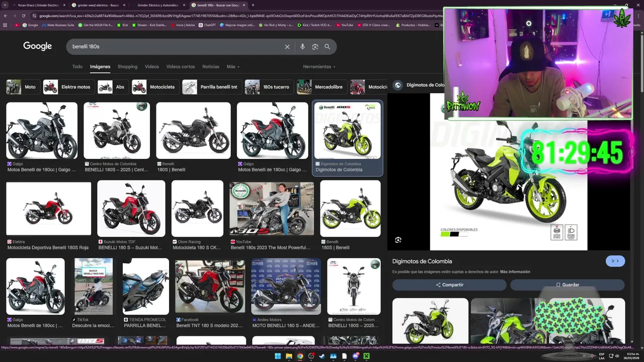The width and height of the screenshot is (644, 362).
Task: Open Discord from the taskbar
Action: tap(355, 356)
